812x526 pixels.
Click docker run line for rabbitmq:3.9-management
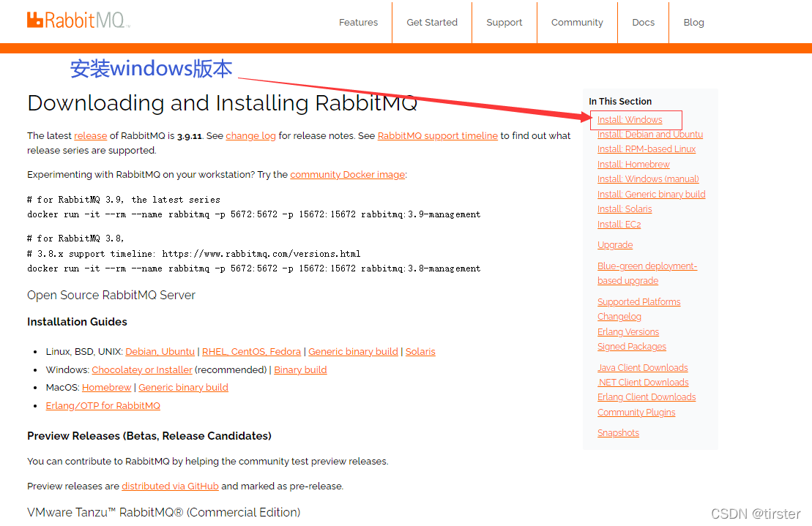254,214
